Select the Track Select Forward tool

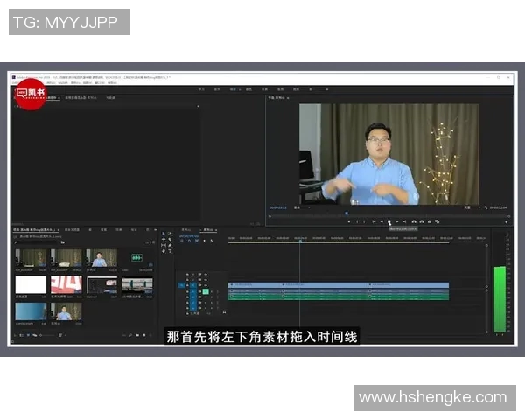[x=170, y=234]
